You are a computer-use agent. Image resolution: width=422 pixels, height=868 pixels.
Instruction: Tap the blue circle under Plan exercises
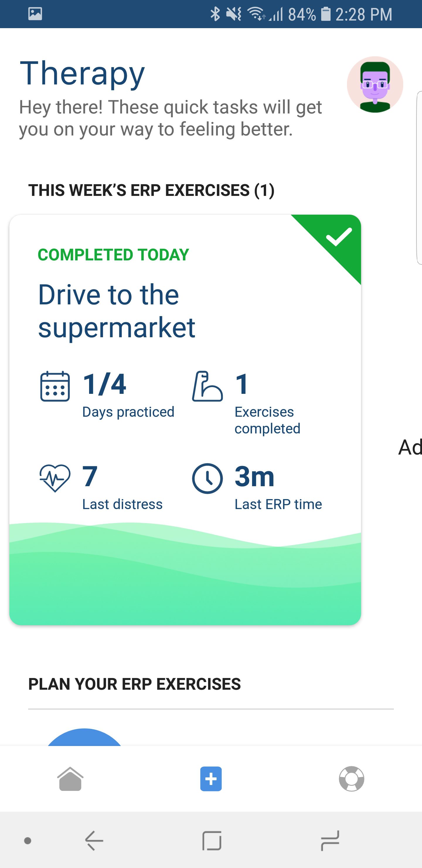coord(84,737)
